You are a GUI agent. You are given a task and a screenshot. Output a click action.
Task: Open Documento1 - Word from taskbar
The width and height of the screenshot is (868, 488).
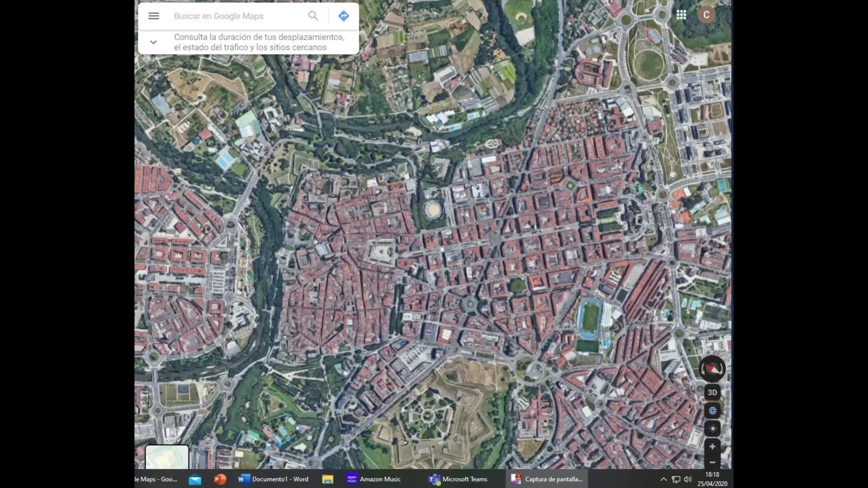point(274,479)
